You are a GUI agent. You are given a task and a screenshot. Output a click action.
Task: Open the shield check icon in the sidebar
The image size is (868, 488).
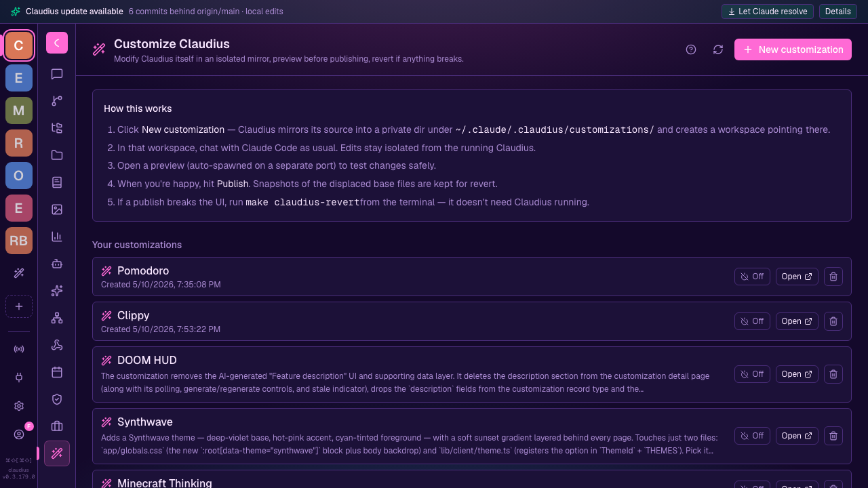57,399
